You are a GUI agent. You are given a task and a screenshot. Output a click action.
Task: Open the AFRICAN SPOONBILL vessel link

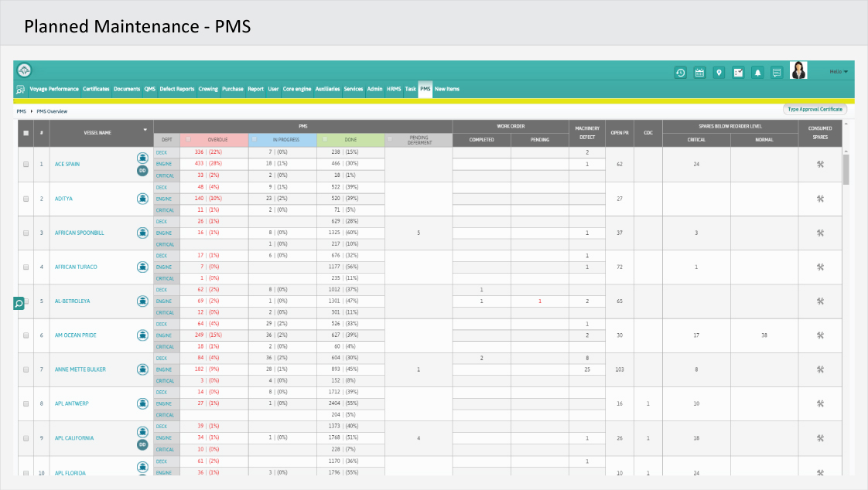[x=79, y=233]
